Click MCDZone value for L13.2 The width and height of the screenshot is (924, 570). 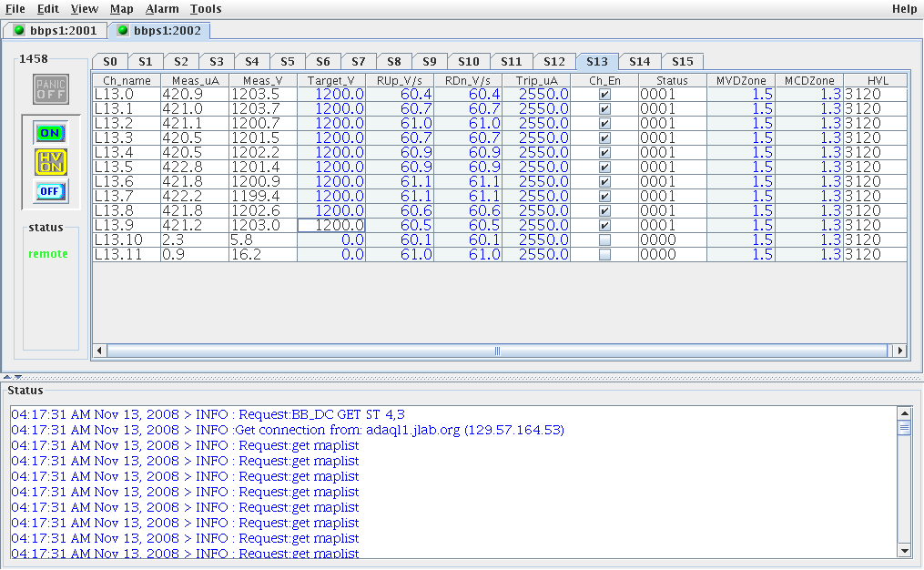[809, 124]
